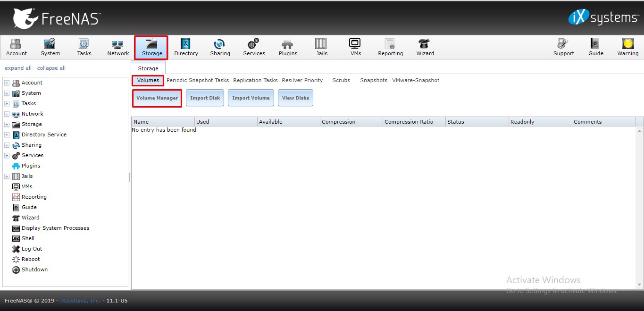Check the Warning alert light
This screenshot has width=644, height=311.
click(x=627, y=48)
